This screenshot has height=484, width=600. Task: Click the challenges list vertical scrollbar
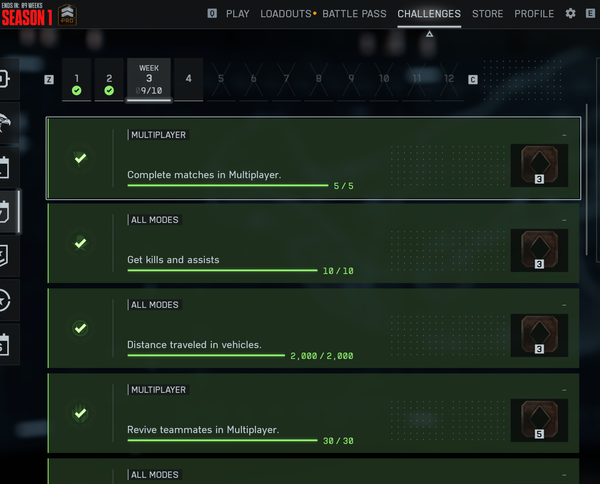coord(587,180)
